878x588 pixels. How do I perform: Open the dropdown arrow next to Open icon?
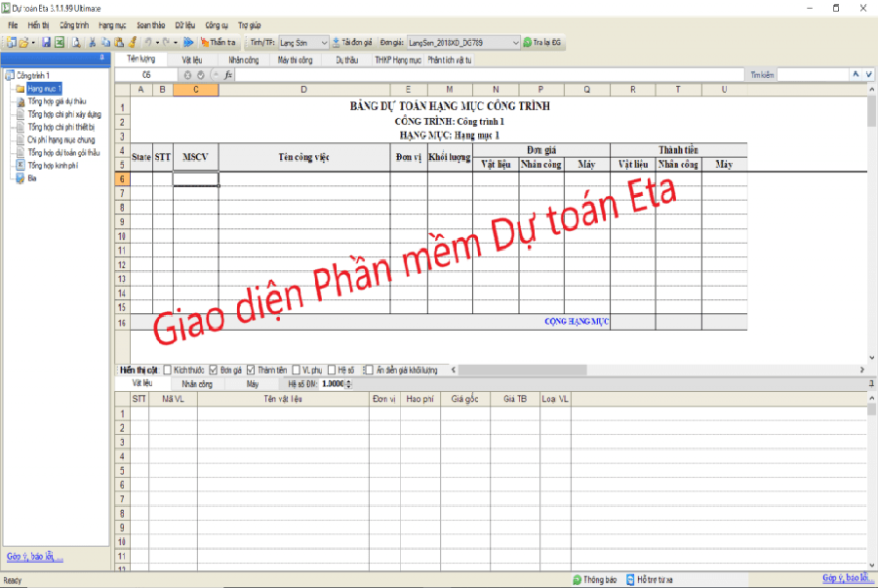pyautogui.click(x=33, y=43)
